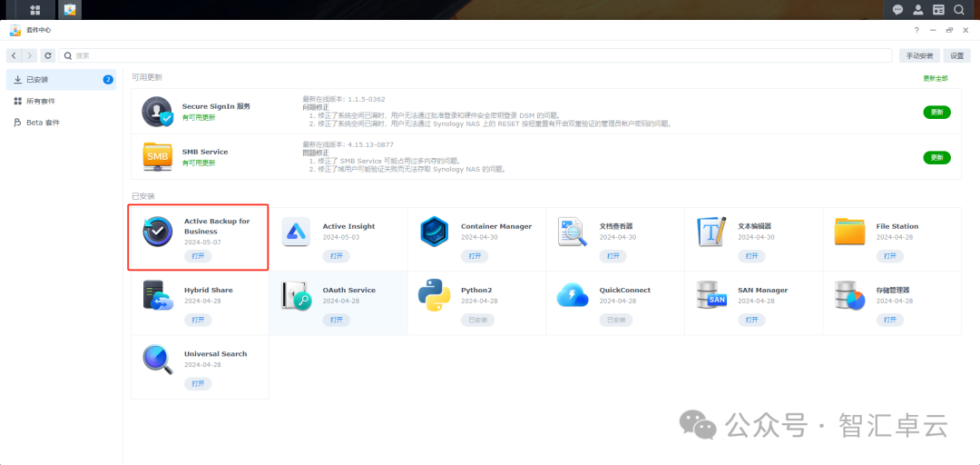Click the Container Manager icon
The width and height of the screenshot is (980, 465).
tap(435, 232)
